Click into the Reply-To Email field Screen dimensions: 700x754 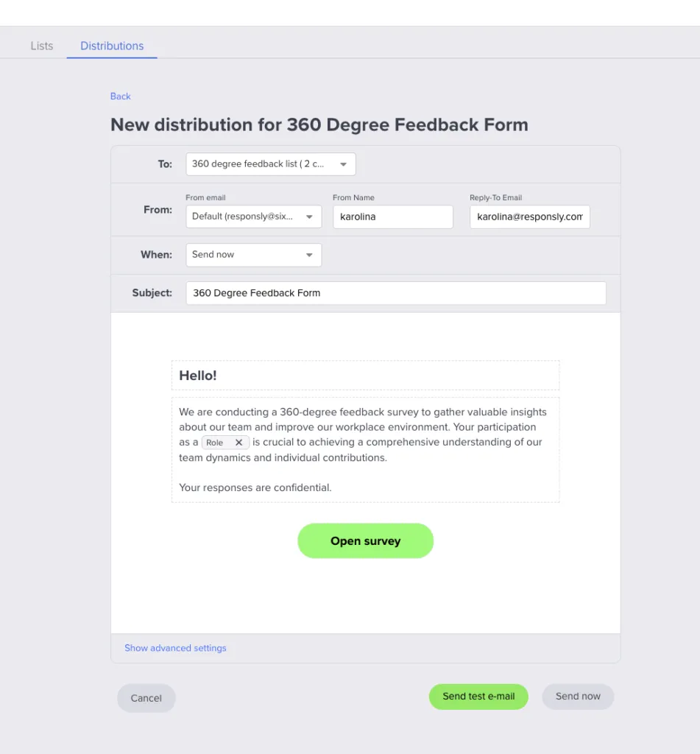click(529, 216)
